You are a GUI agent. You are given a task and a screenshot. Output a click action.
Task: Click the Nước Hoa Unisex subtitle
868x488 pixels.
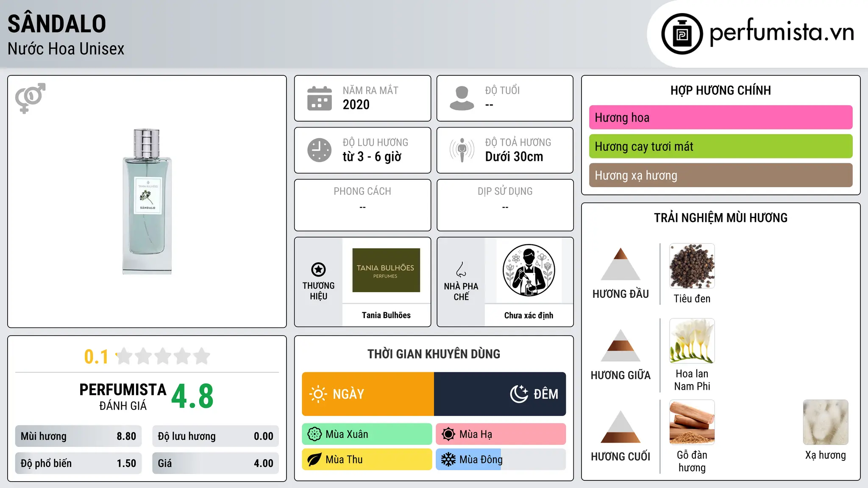66,49
